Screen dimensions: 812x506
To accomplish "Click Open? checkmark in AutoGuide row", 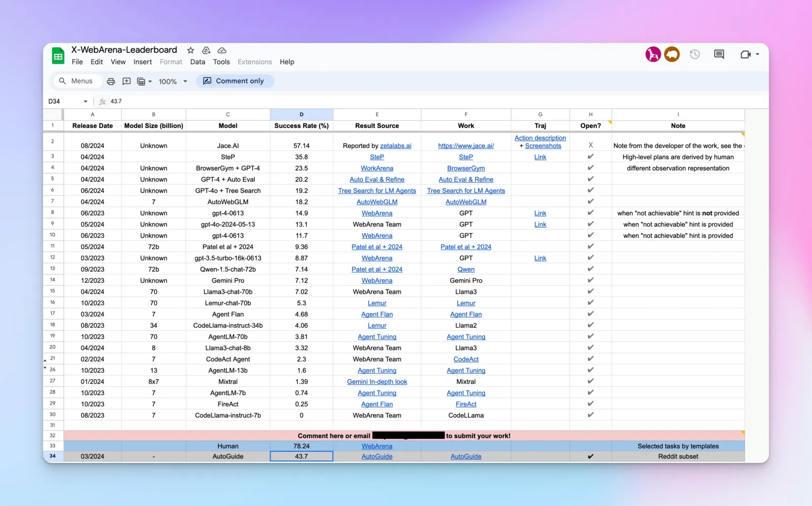I will [590, 456].
